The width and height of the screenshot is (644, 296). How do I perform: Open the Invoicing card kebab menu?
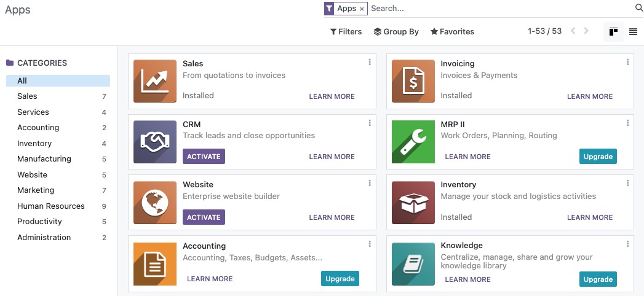pyautogui.click(x=627, y=62)
